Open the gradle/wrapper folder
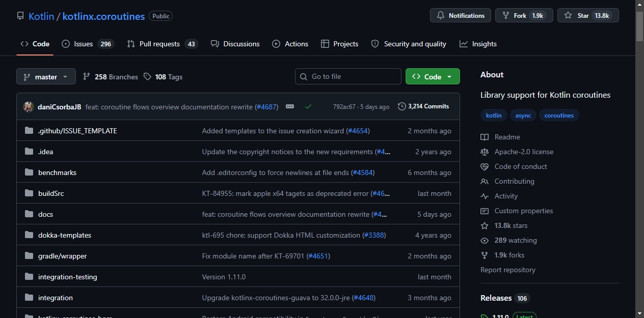Image resolution: width=644 pixels, height=318 pixels. click(62, 256)
